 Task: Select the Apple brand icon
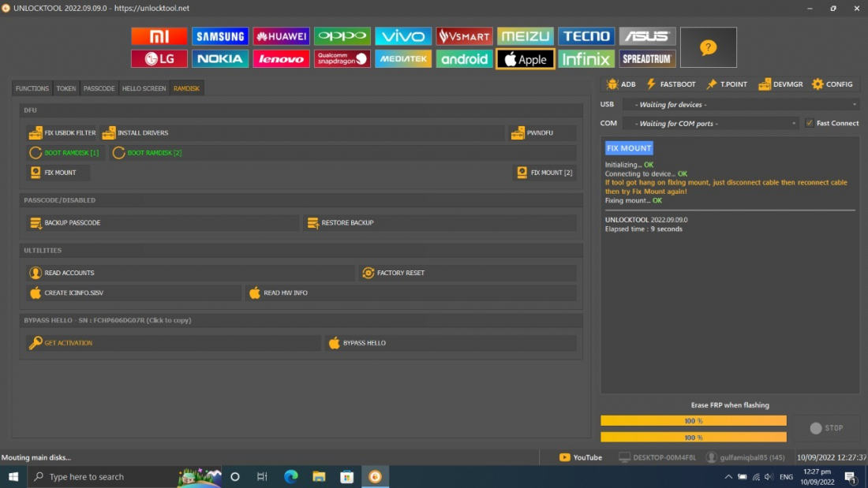pyautogui.click(x=526, y=58)
